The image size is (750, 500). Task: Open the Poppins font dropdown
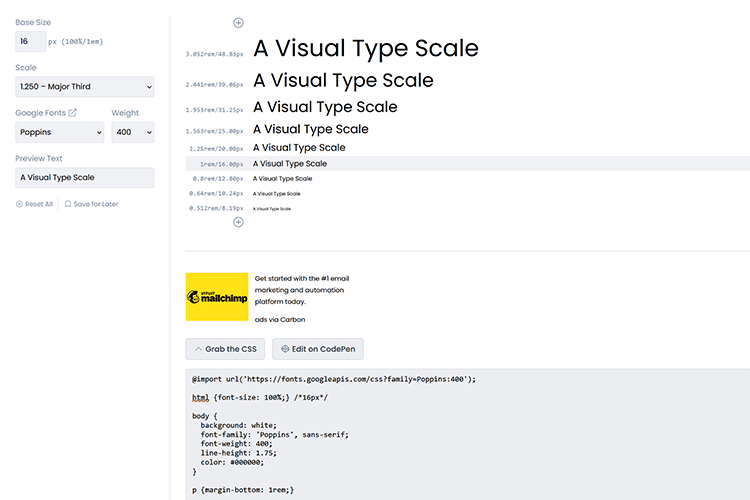coord(59,132)
